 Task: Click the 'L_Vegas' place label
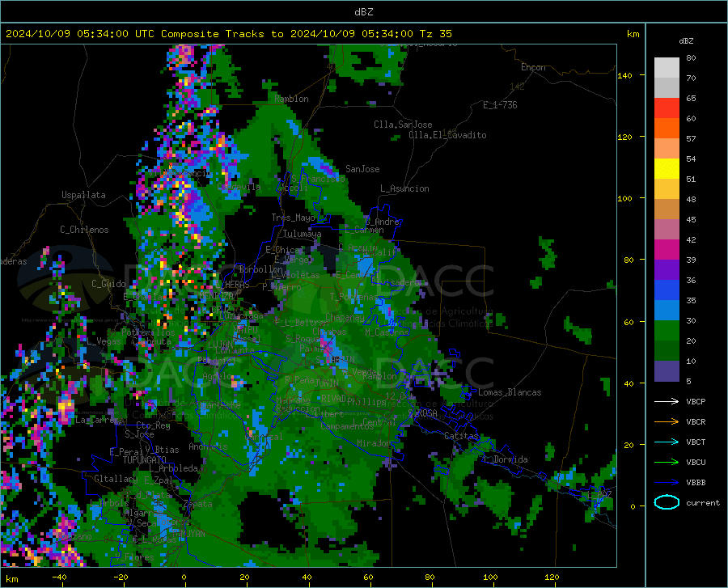click(x=104, y=341)
